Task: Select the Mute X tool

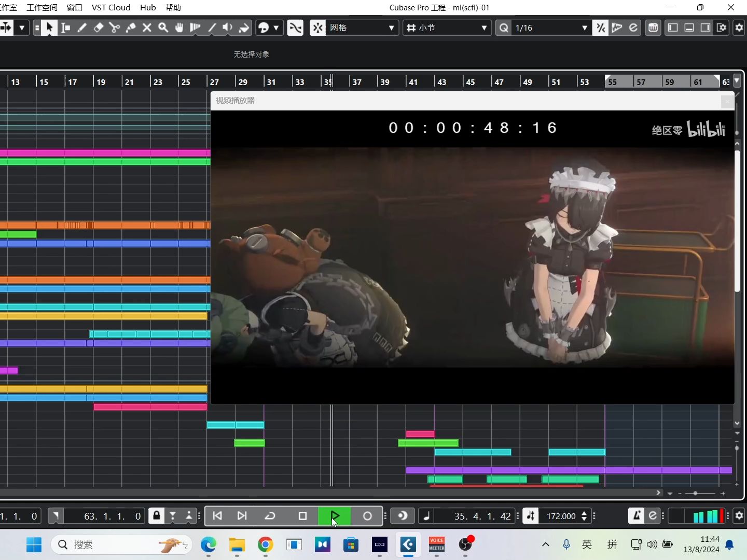Action: (147, 27)
